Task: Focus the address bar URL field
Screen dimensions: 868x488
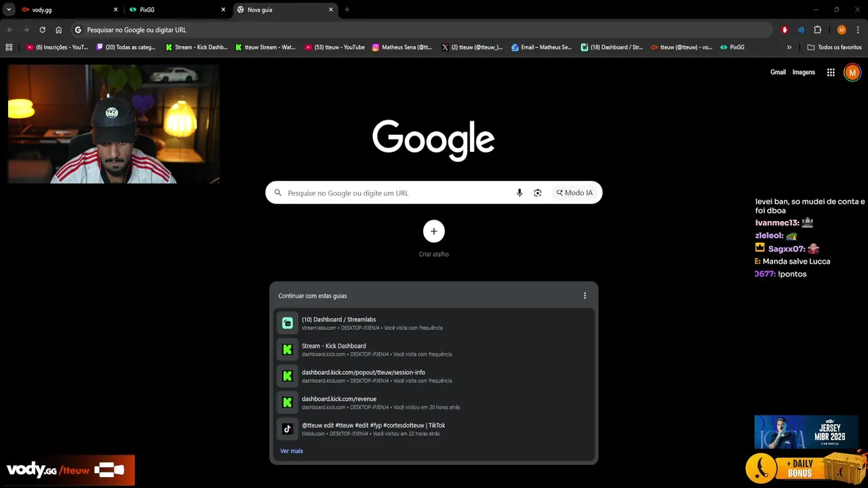Action: (420, 30)
